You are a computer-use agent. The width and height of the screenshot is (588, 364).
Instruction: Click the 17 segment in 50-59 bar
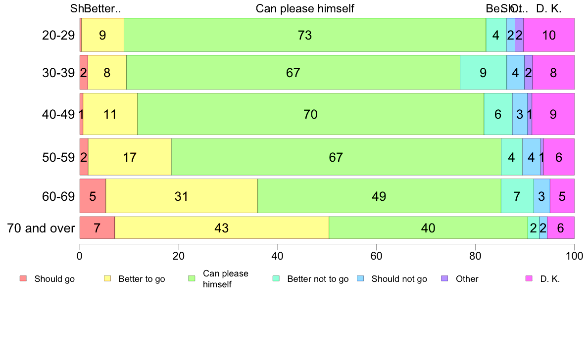click(x=130, y=157)
